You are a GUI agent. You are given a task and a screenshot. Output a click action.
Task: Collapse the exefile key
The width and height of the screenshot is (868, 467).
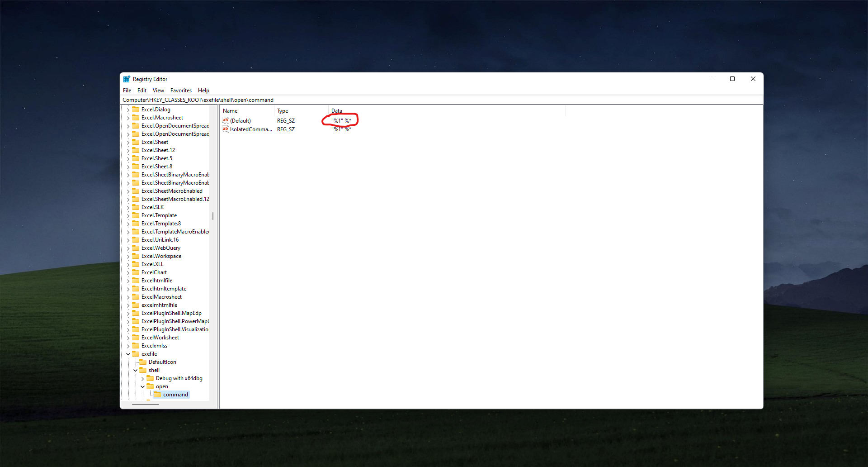[x=128, y=354]
